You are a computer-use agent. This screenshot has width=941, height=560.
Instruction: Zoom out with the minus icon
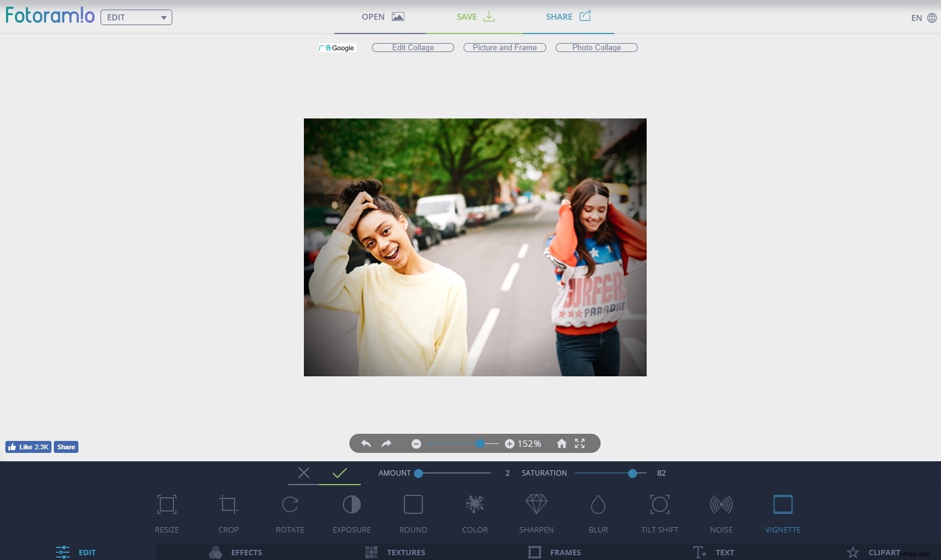pyautogui.click(x=416, y=444)
